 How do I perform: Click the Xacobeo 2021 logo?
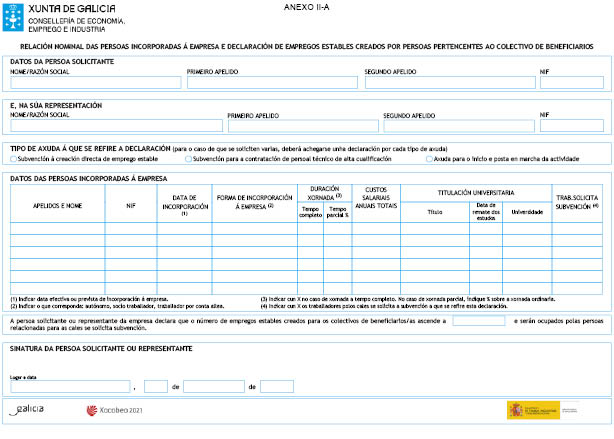(116, 410)
